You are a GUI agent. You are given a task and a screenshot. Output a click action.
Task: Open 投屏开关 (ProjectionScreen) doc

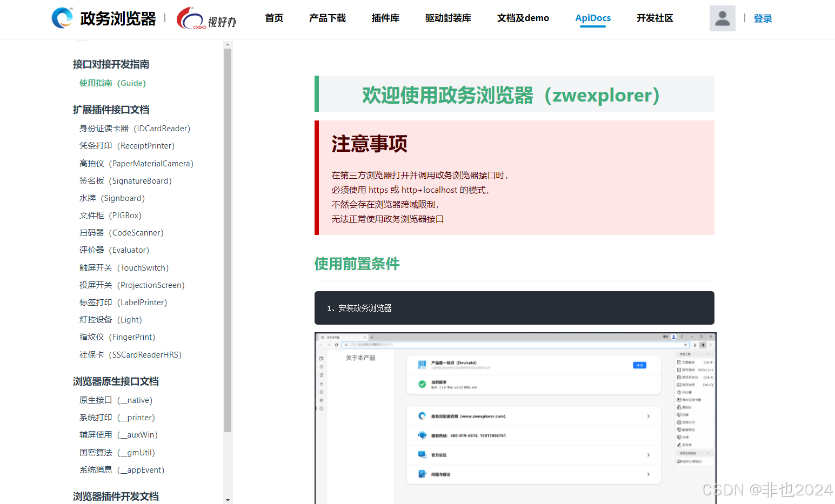click(x=132, y=285)
